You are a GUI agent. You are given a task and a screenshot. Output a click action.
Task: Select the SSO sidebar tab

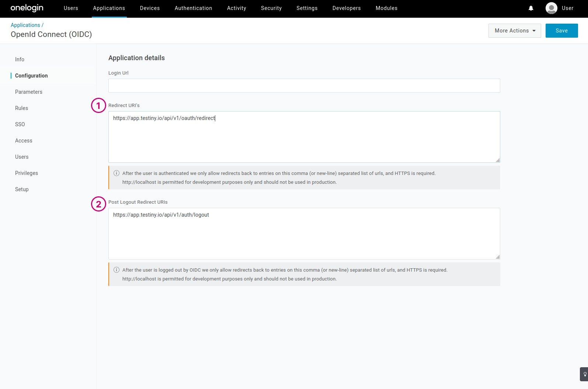pyautogui.click(x=20, y=124)
